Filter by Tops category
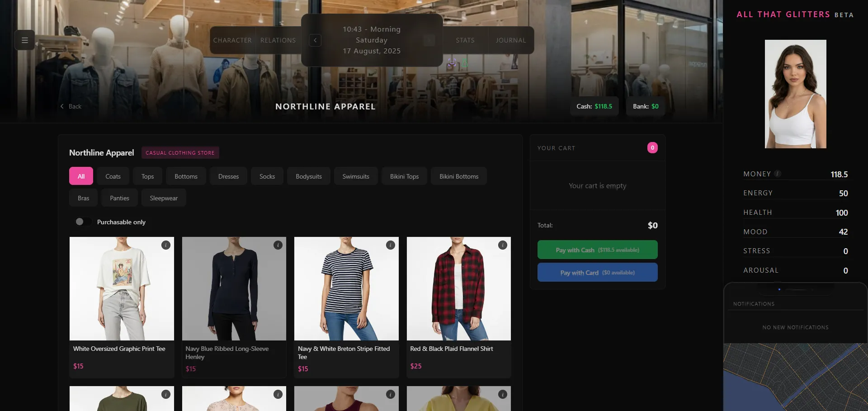The width and height of the screenshot is (868, 411). (x=148, y=176)
